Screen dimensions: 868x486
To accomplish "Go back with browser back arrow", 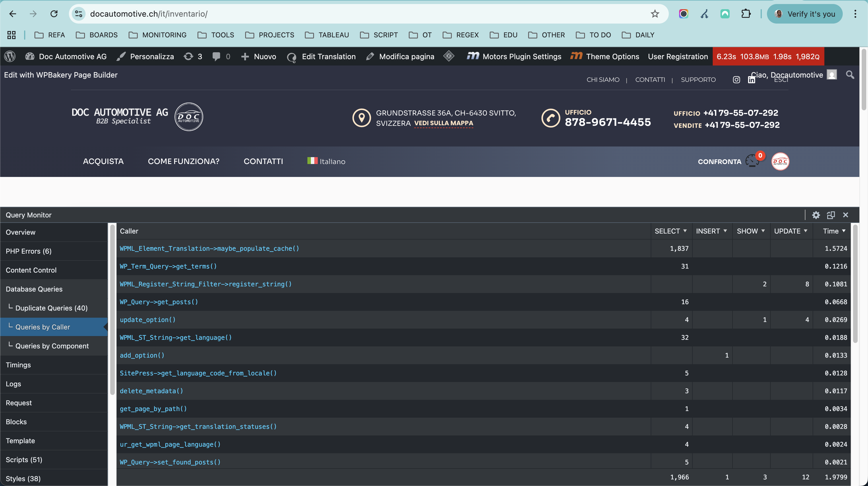I will (12, 14).
